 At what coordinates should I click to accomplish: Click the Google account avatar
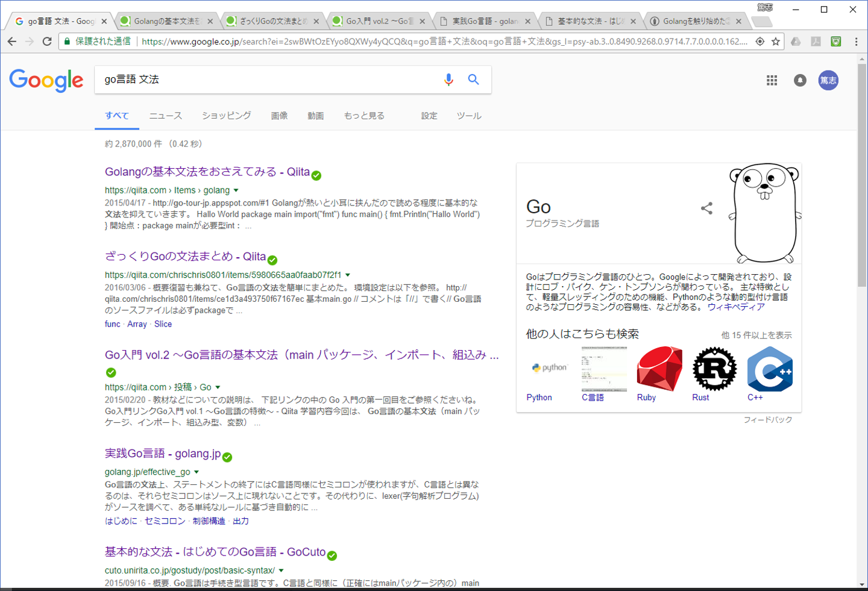pos(828,80)
